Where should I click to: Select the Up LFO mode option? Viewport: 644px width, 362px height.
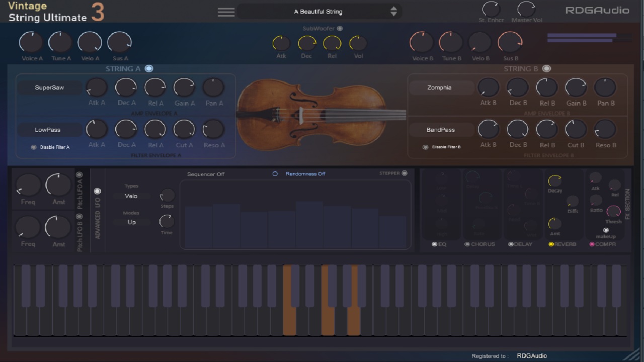coord(131,222)
